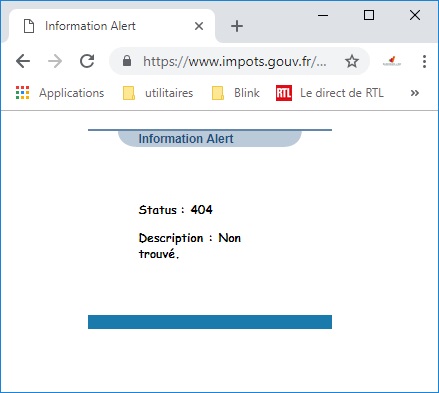Click the forward navigation arrow
439x393 pixels.
(x=55, y=61)
